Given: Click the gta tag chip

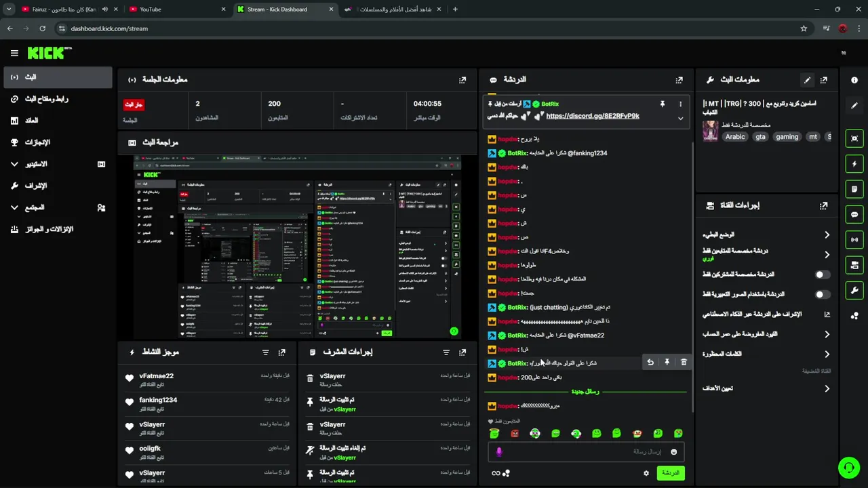Looking at the screenshot, I should click(x=760, y=137).
